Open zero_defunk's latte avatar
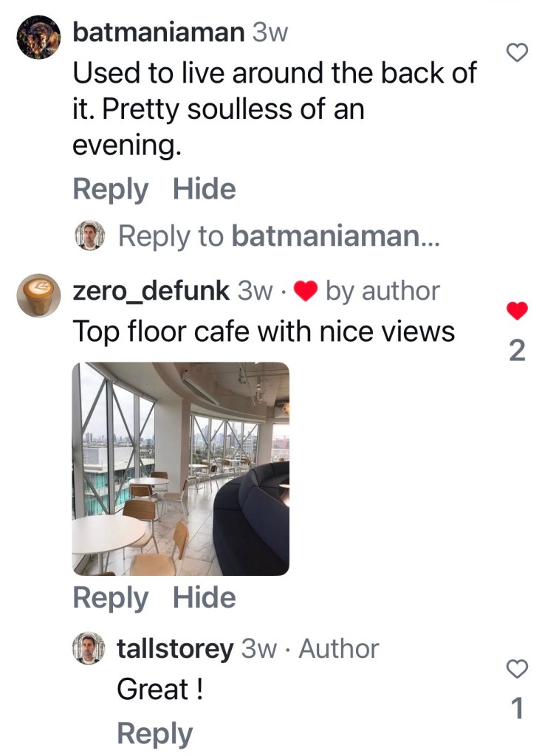The width and height of the screenshot is (556, 756). pyautogui.click(x=38, y=295)
